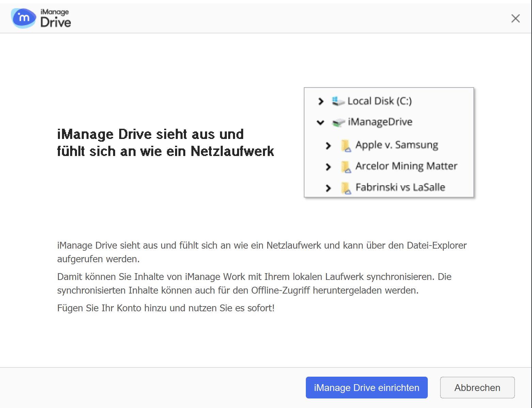Expand the Fabrinski vs LaSalle chevron
This screenshot has width=532, height=408.
tap(328, 188)
